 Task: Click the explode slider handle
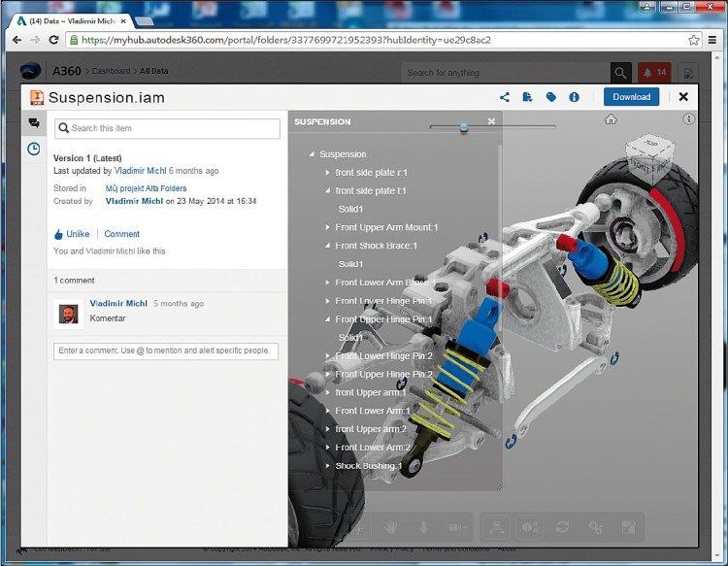(464, 127)
